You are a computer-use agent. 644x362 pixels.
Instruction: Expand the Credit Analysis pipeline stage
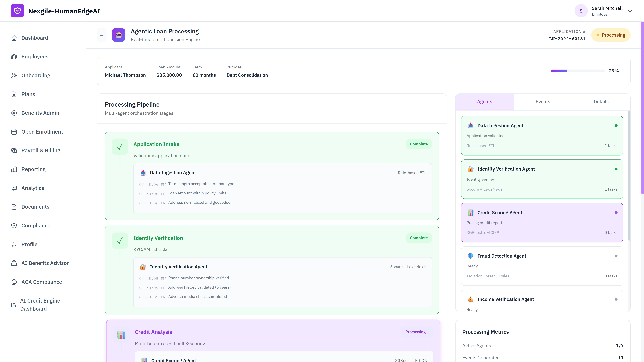(x=153, y=332)
